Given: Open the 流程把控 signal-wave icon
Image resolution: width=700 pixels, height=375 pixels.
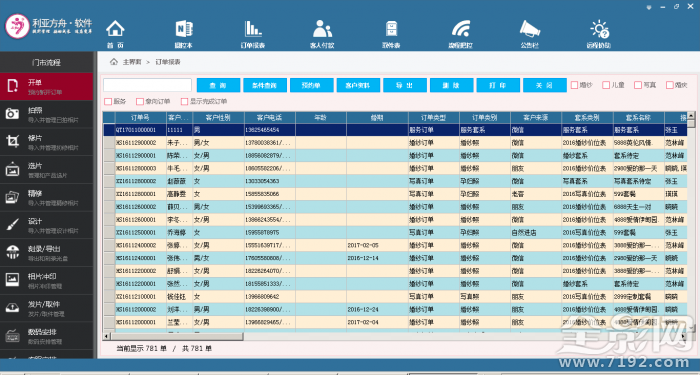Looking at the screenshot, I should (461, 29).
